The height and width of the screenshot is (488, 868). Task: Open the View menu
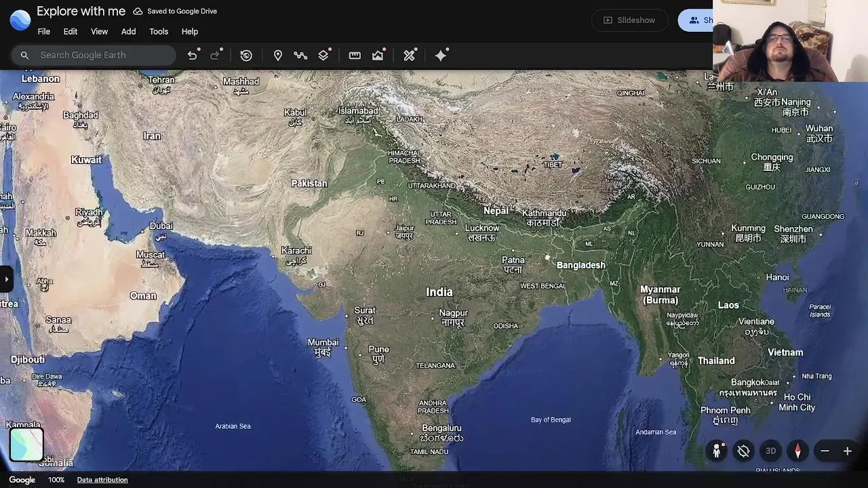(99, 32)
